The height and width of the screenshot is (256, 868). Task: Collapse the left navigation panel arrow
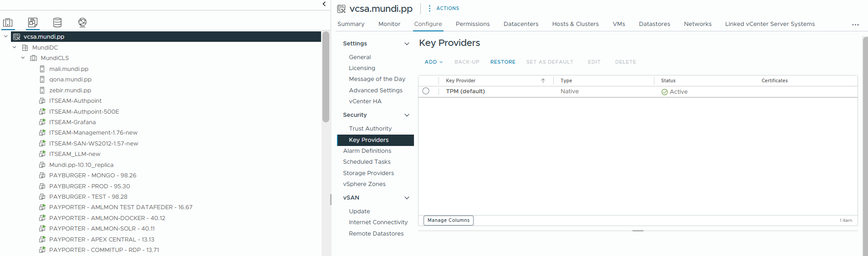(x=324, y=4)
